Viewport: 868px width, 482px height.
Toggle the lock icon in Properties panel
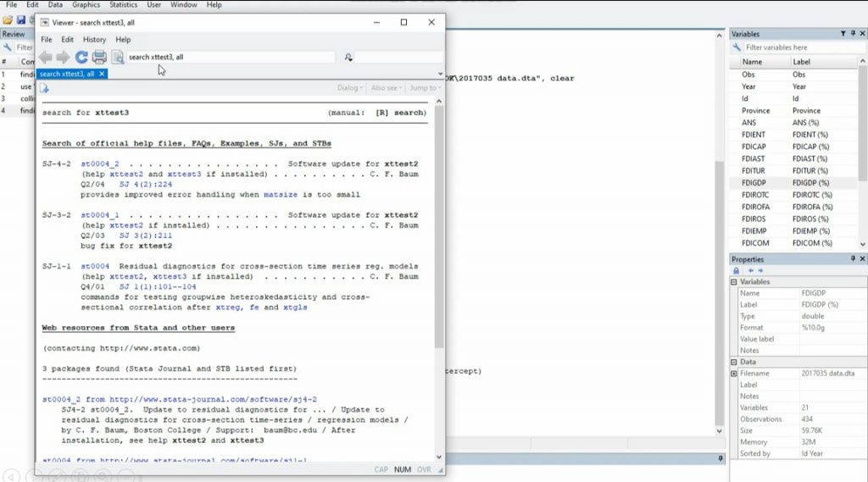point(736,270)
